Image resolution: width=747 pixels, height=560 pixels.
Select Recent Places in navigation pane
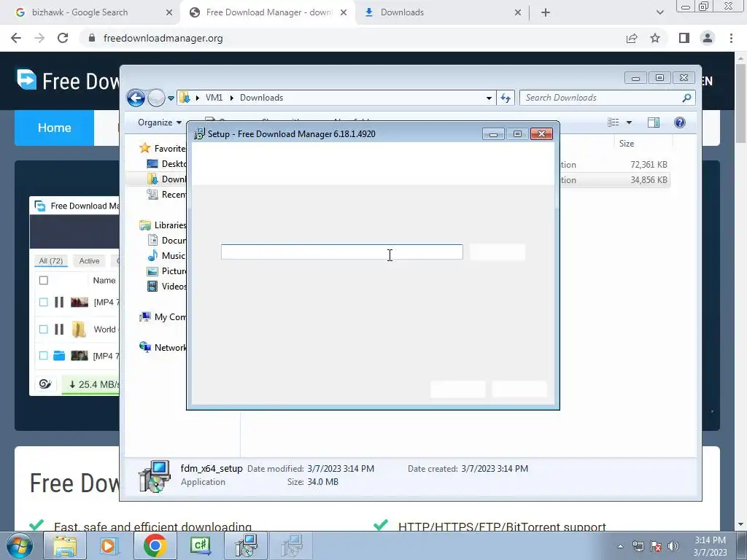pyautogui.click(x=167, y=194)
